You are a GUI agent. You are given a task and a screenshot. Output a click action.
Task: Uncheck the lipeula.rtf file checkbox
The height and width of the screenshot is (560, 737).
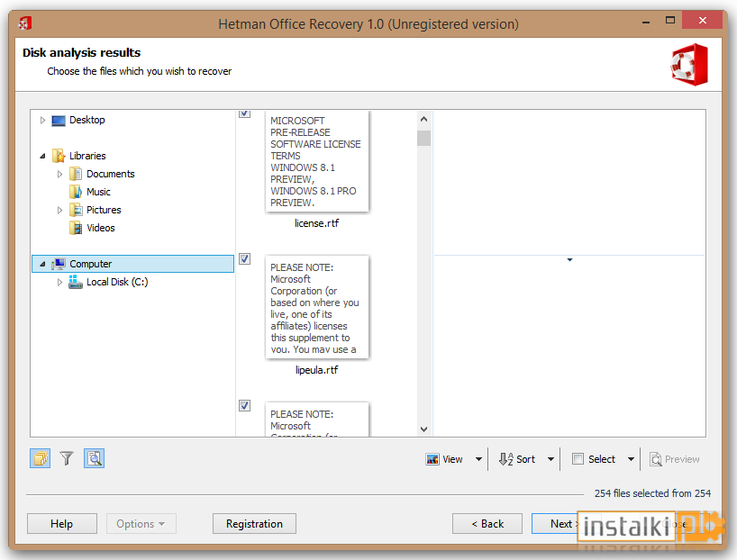pos(244,259)
